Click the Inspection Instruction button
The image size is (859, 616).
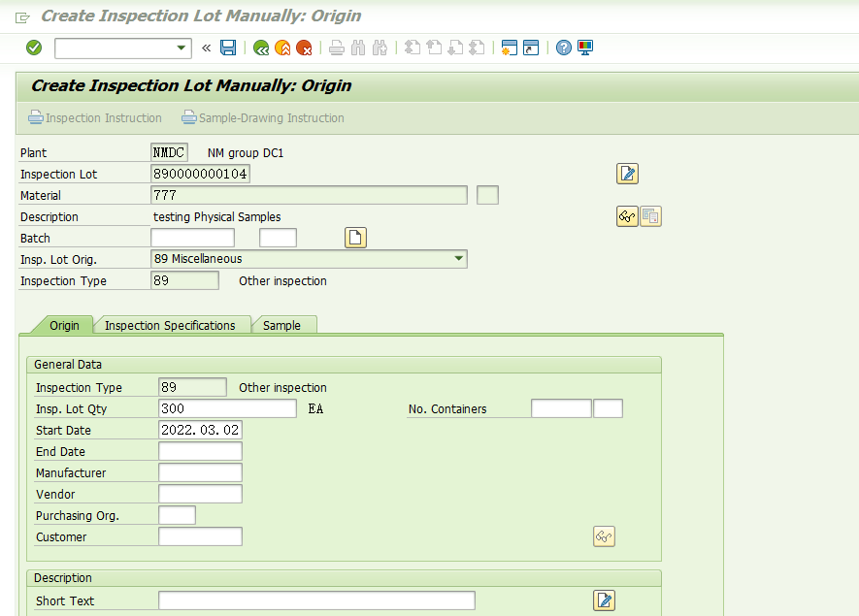tap(95, 117)
